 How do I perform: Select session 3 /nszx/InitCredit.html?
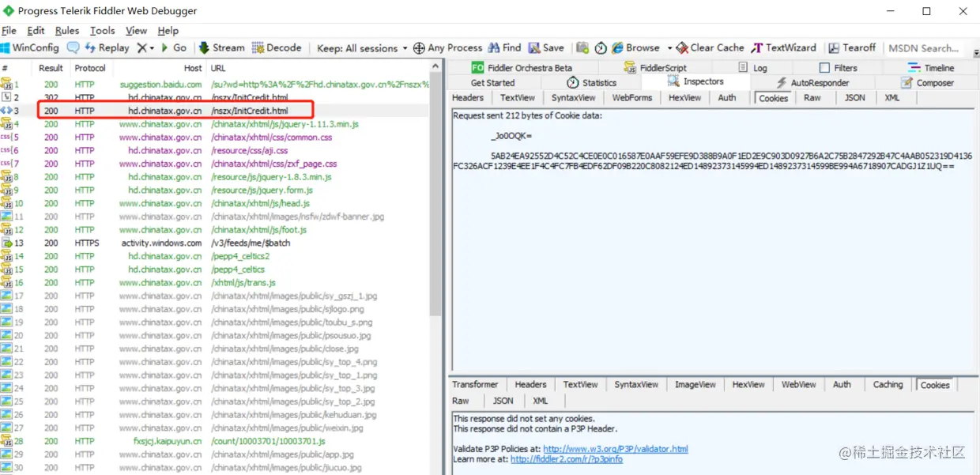click(215, 111)
